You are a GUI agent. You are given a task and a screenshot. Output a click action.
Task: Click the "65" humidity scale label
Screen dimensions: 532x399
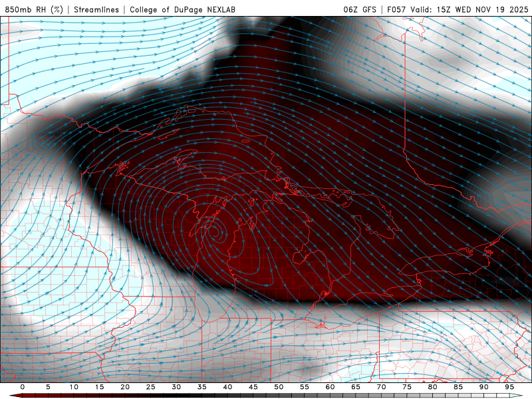point(356,387)
